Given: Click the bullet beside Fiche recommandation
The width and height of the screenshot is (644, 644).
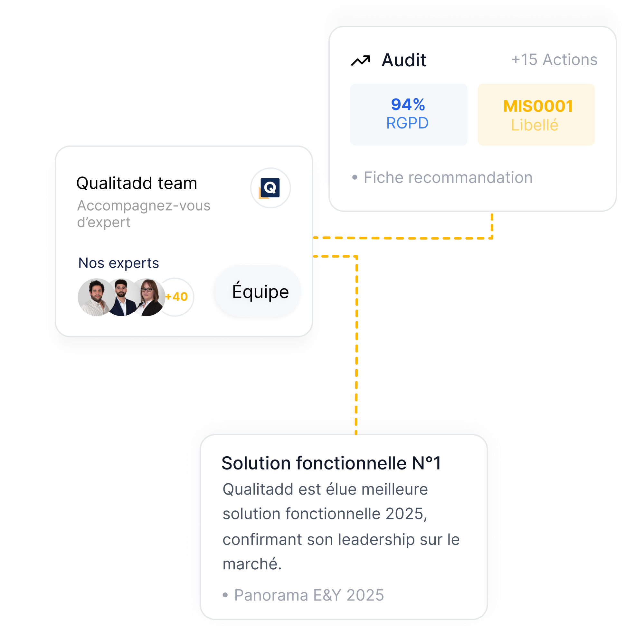Looking at the screenshot, I should tap(355, 177).
